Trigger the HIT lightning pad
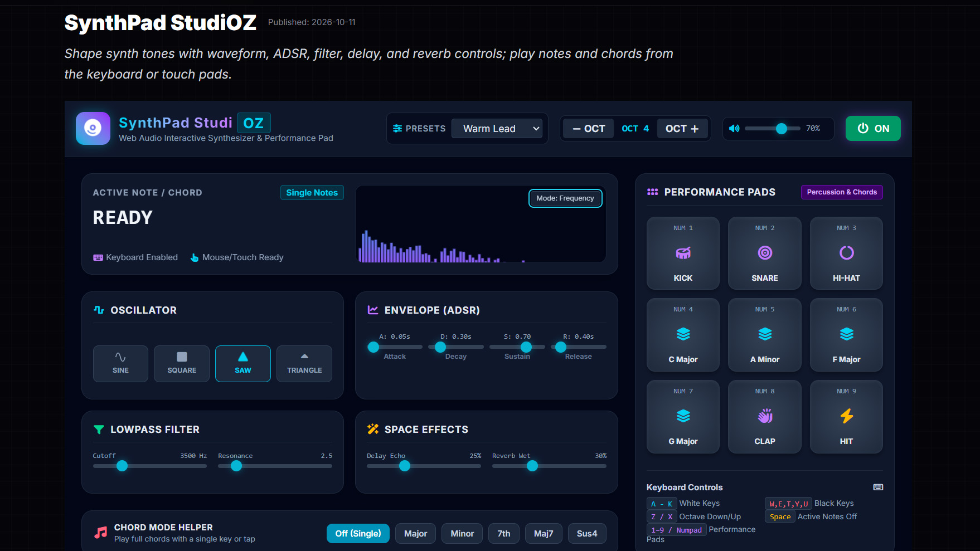The width and height of the screenshot is (980, 551). [x=846, y=417]
